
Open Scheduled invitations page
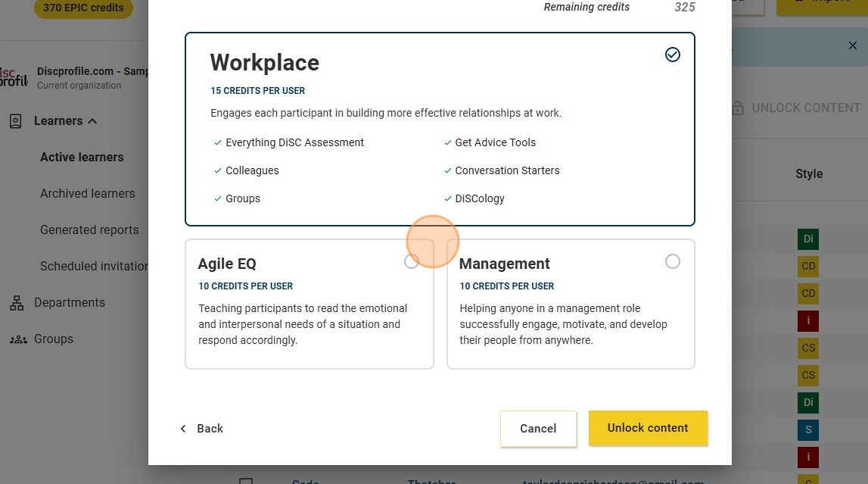click(x=94, y=267)
